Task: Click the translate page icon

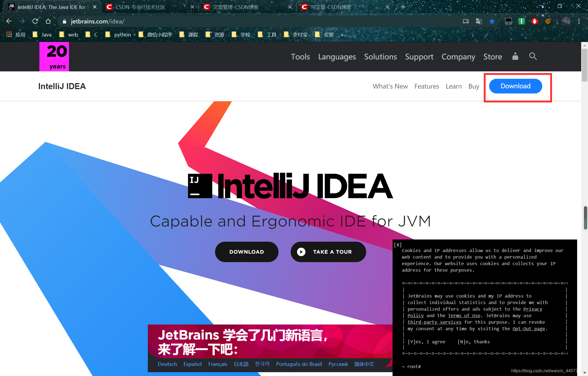Action: coord(479,21)
